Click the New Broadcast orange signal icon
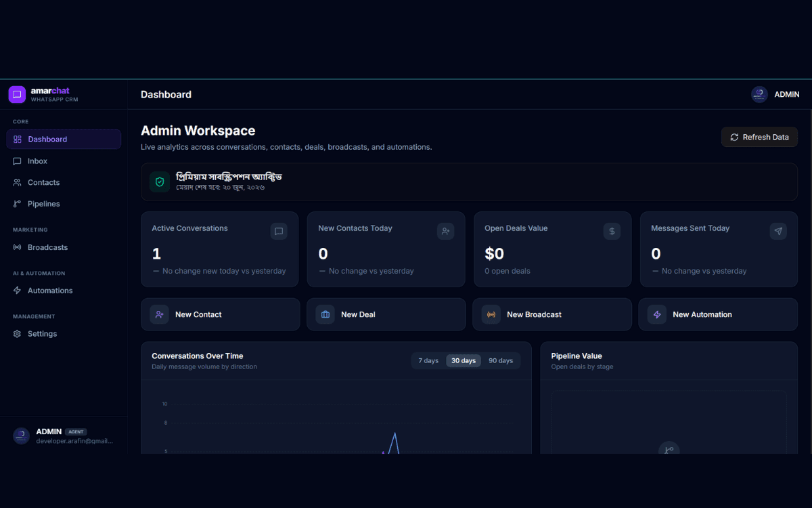This screenshot has height=508, width=812. click(491, 314)
